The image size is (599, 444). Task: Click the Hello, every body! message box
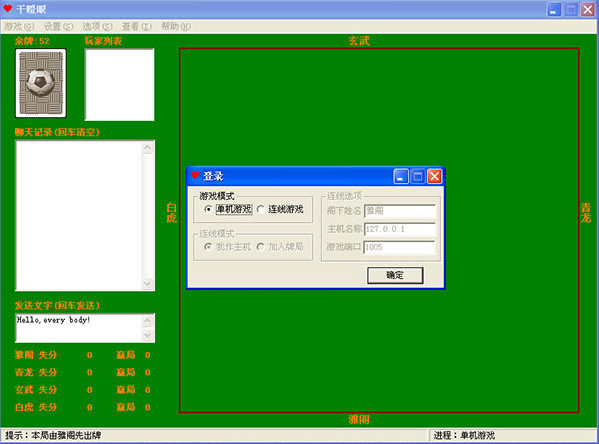point(79,328)
